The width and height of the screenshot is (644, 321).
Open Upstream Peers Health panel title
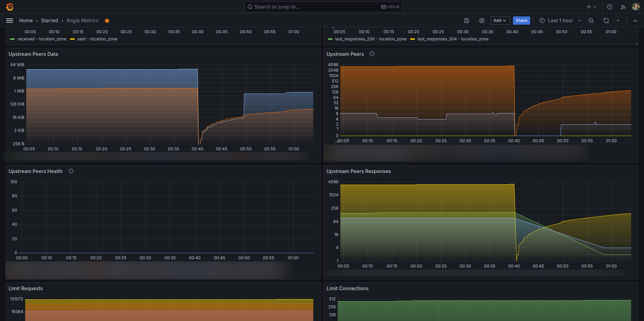coord(36,171)
